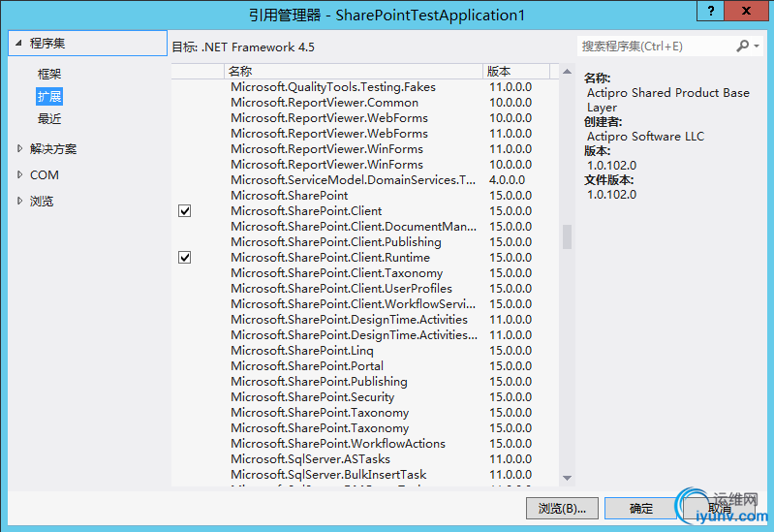Image resolution: width=774 pixels, height=532 pixels.
Task: Sort by 版本 column header
Action: [x=515, y=71]
